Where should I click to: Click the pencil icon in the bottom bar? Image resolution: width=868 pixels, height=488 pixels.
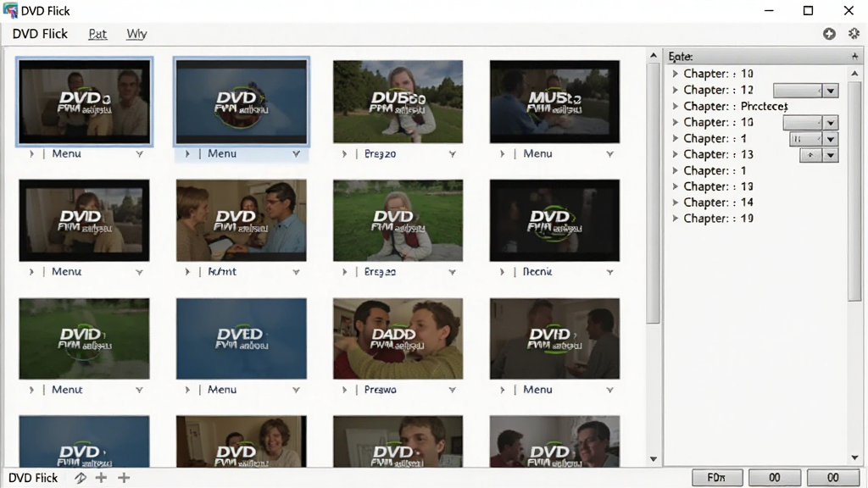coord(81,478)
